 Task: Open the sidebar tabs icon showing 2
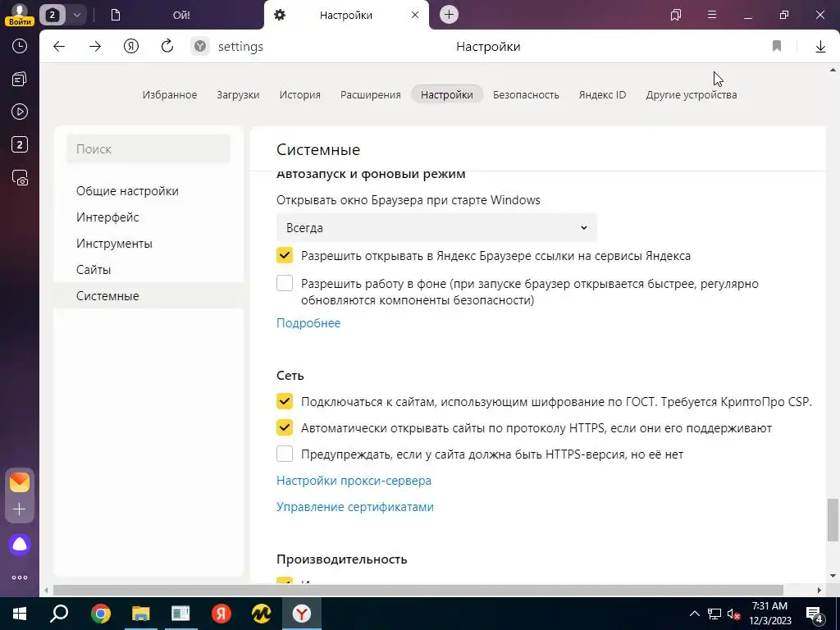pos(20,144)
